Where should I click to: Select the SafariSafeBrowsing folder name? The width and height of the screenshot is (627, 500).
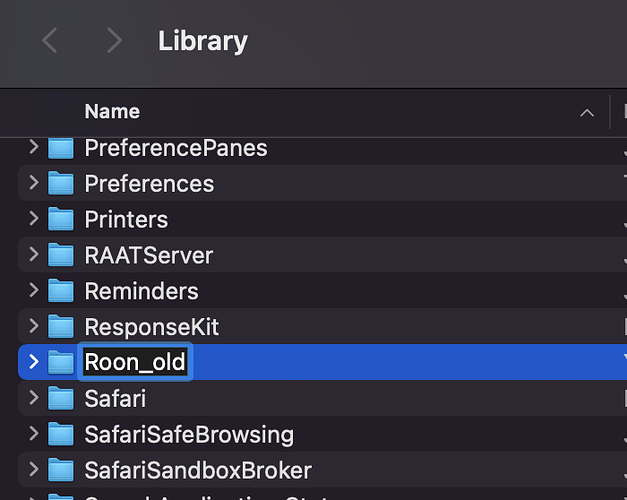coord(189,434)
